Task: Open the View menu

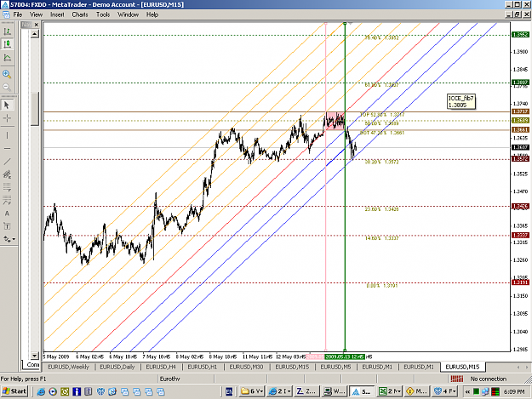Action: pyautogui.click(x=36, y=14)
